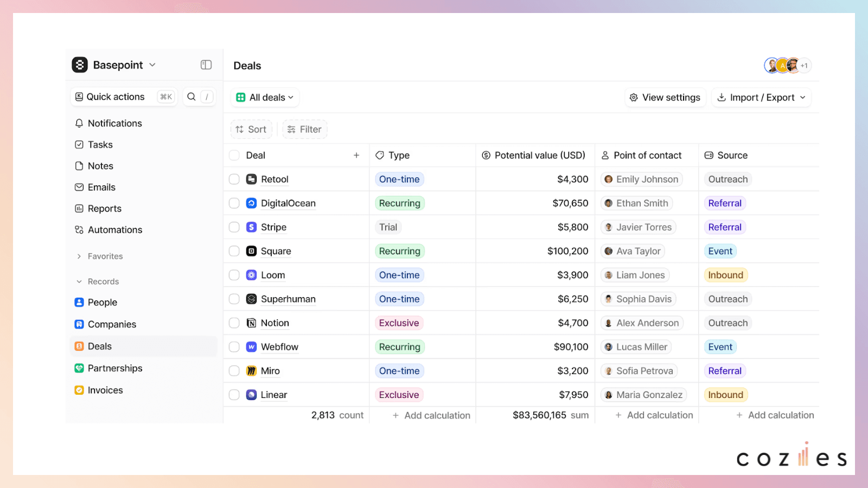Click the Emily Johnson contact chip

[x=641, y=179]
